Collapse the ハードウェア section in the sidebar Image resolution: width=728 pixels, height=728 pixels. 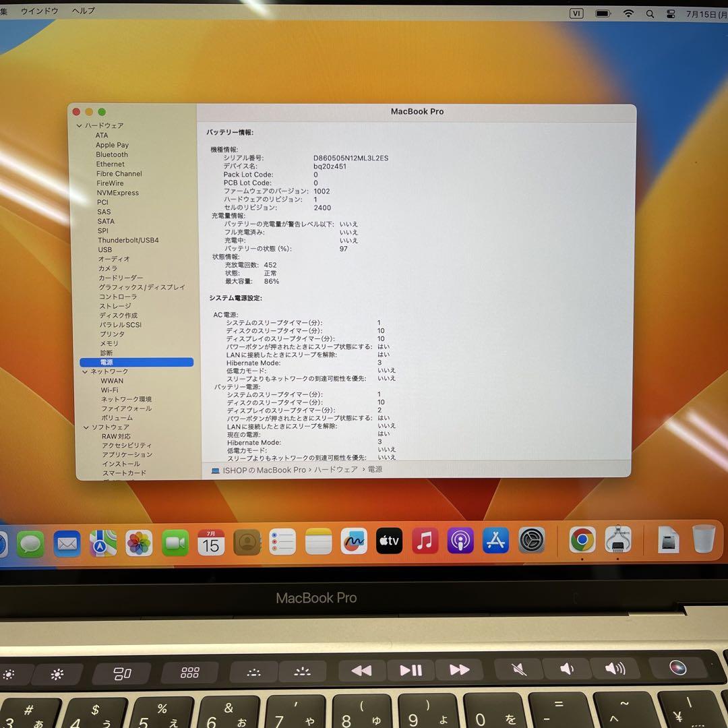tap(79, 126)
